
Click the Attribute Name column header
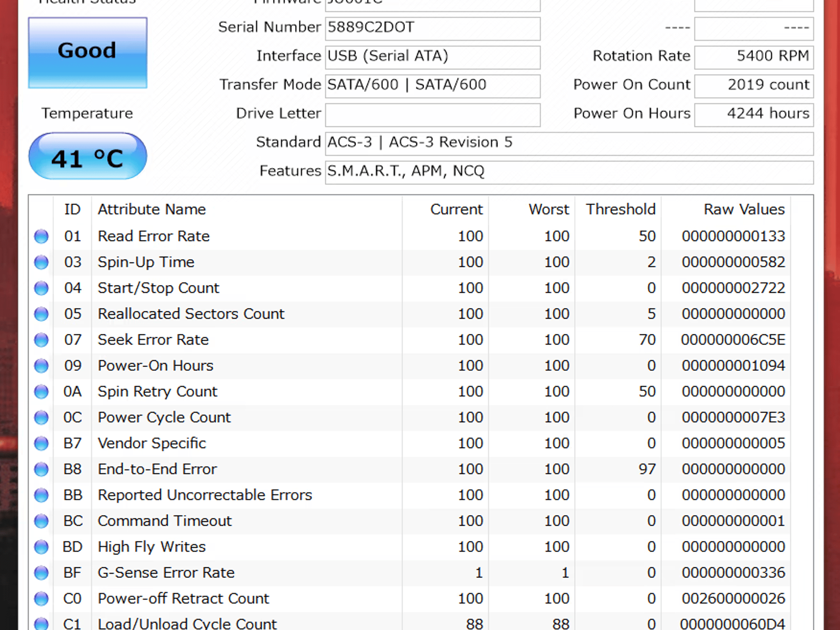click(152, 210)
